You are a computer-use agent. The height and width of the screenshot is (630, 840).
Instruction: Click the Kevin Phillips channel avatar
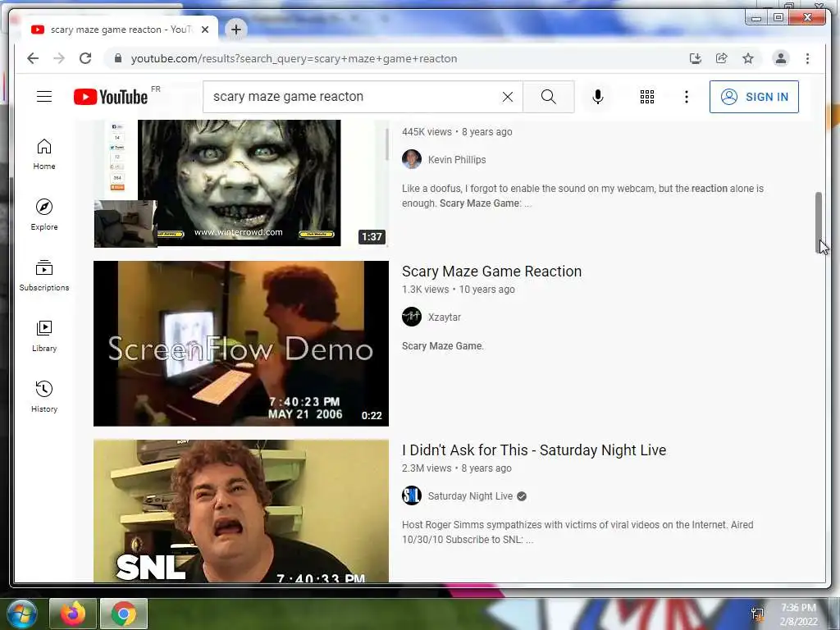[412, 160]
